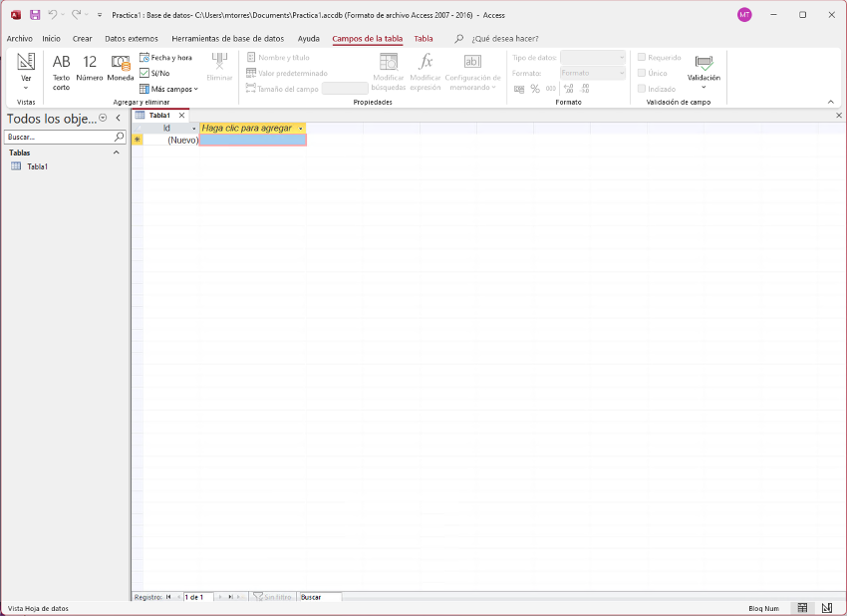Viewport: 847px width, 616px height.
Task: Add a Texto corto field
Action: [x=62, y=70]
